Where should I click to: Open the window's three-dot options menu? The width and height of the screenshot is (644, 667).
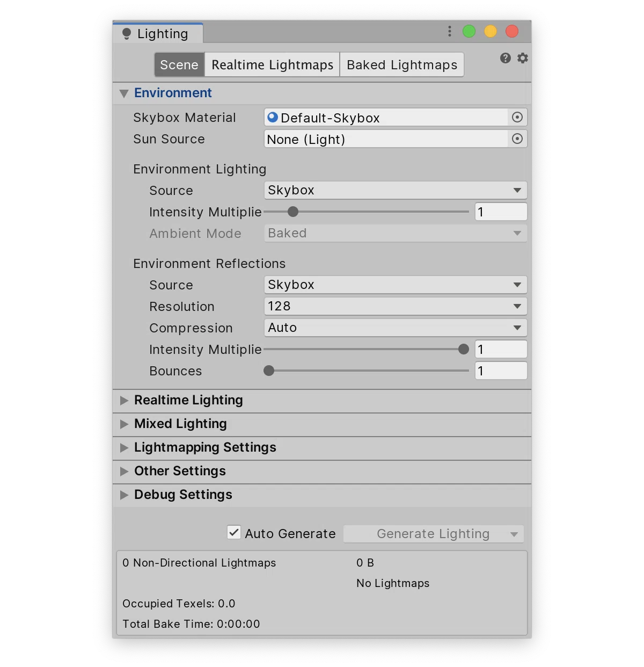449,31
